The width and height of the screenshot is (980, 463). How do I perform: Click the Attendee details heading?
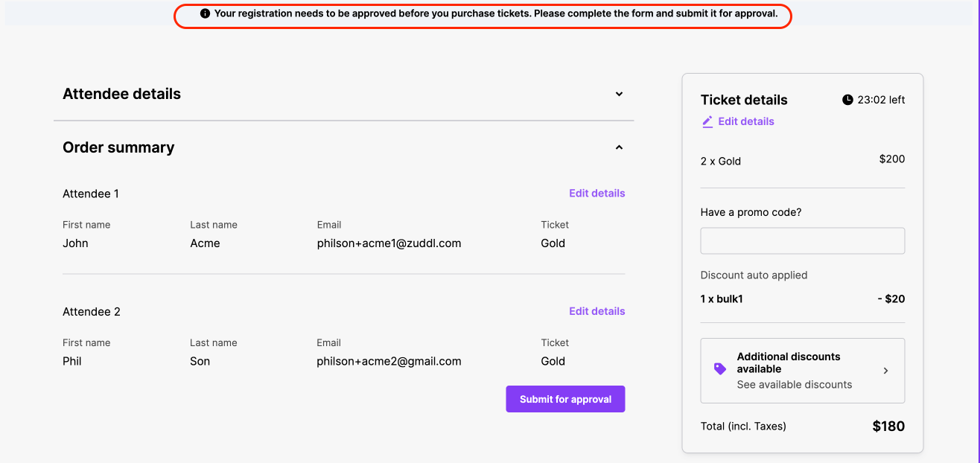pyautogui.click(x=121, y=95)
